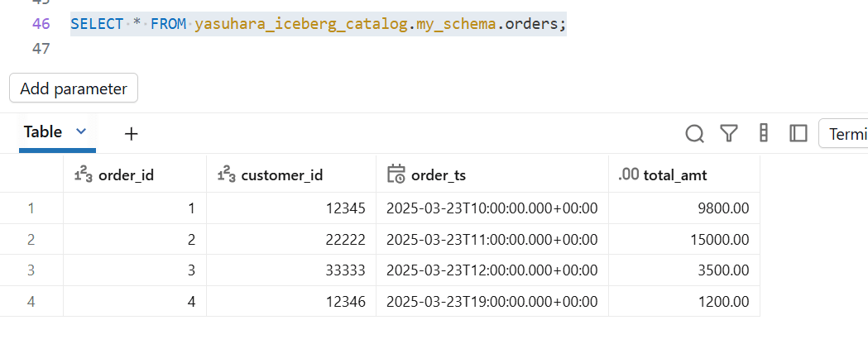The width and height of the screenshot is (868, 344).
Task: Click the yasuhara_iceberg_catalog name in the query
Action: pyautogui.click(x=300, y=24)
